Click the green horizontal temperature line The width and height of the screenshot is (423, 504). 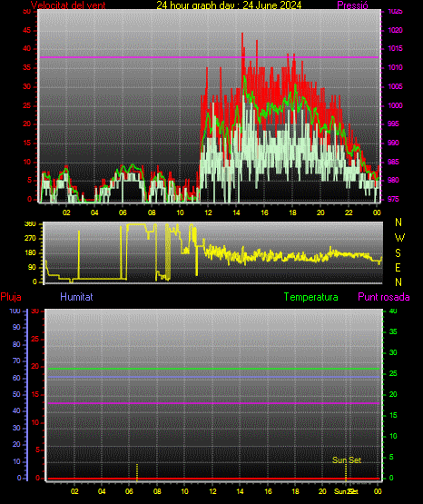213,369
